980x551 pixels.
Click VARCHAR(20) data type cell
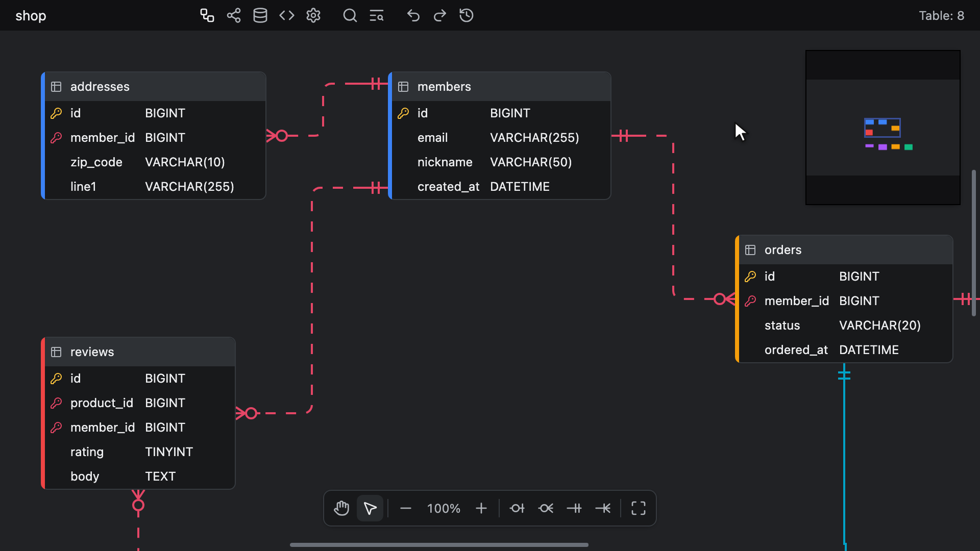880,325
